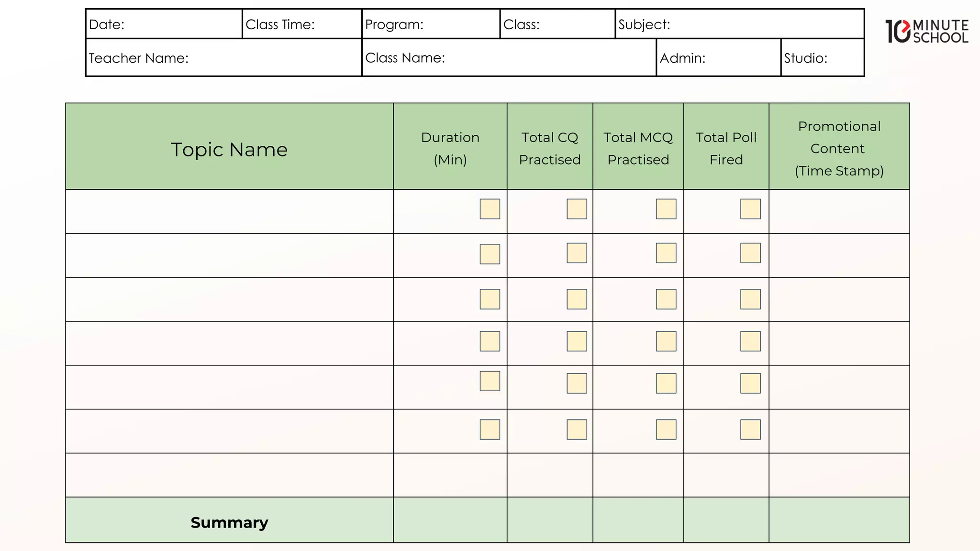Tick second row Duration checkbox
Viewport: 980px width, 551px height.
pyautogui.click(x=490, y=254)
